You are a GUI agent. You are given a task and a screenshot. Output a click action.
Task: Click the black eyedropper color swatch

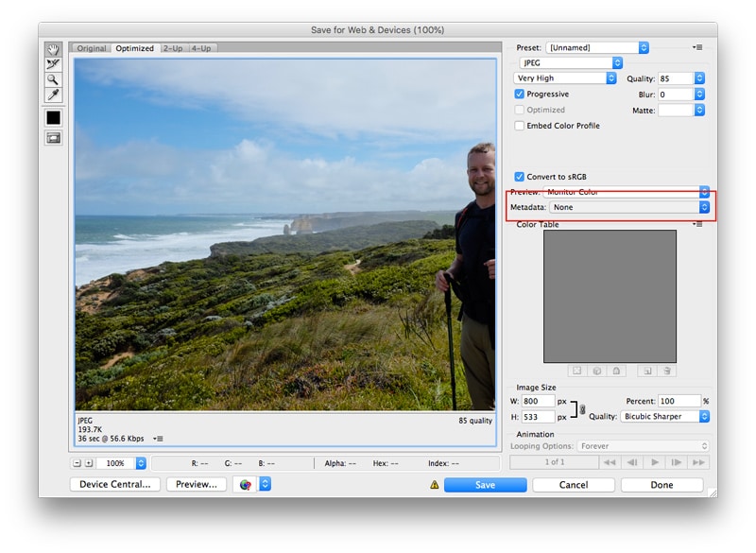tap(53, 117)
